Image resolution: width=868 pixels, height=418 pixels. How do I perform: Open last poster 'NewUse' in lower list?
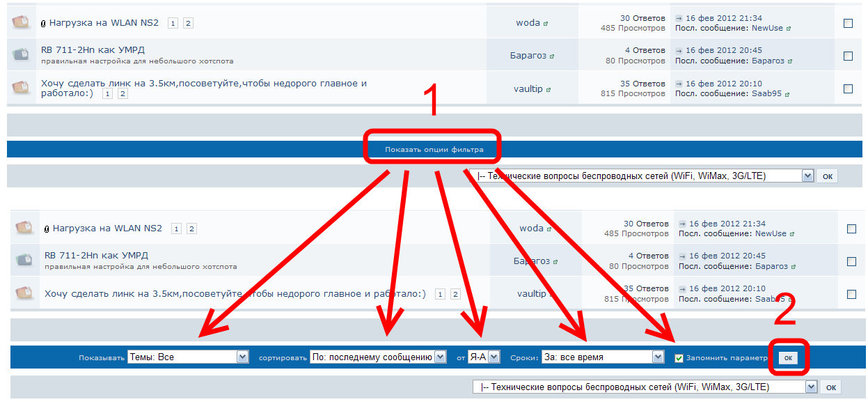771,234
